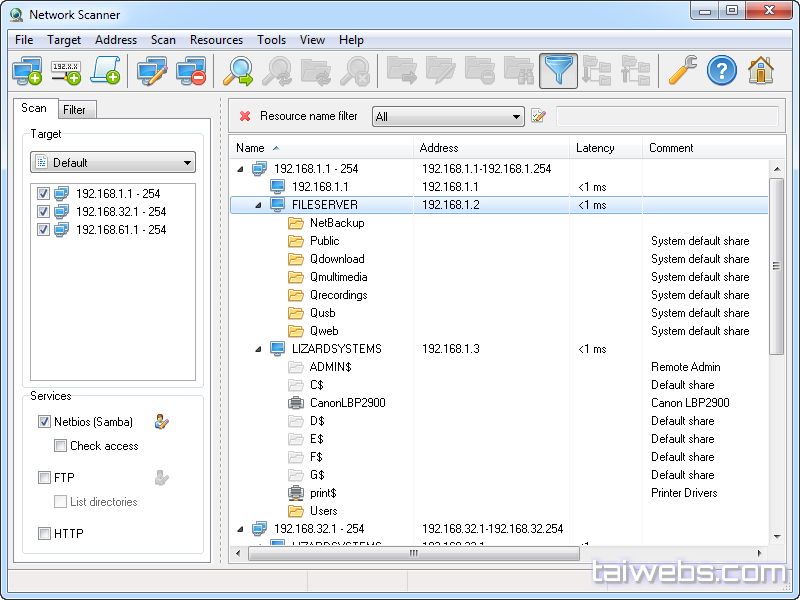Toggle the funnel filter toolbar button

click(558, 71)
